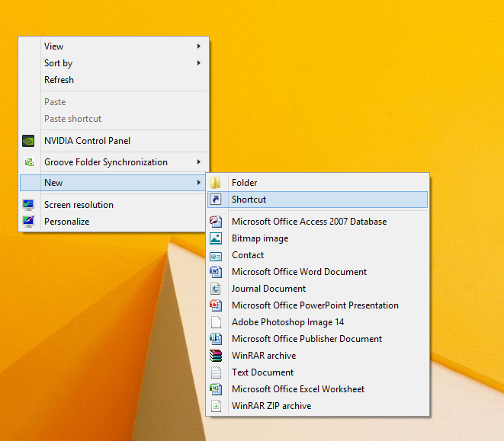Image resolution: width=504 pixels, height=441 pixels.
Task: Open the Sort by menu entry
Action: click(114, 63)
